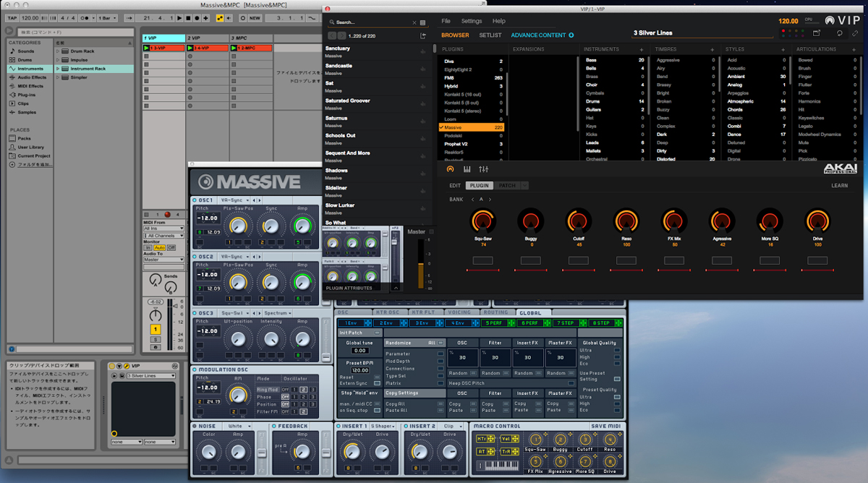Click the Stop button in Ableton transport
This screenshot has height=483, width=868.
click(187, 17)
